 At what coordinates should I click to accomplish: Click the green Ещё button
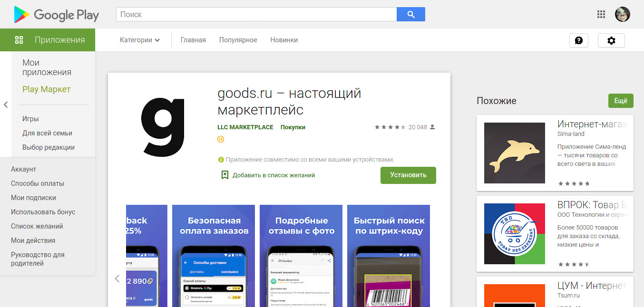(x=621, y=101)
